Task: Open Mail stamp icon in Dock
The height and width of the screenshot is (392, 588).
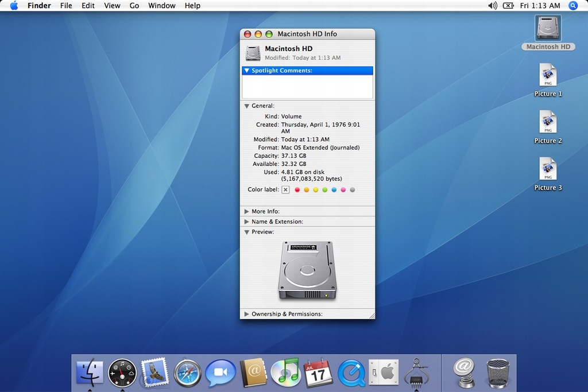Action: pyautogui.click(x=154, y=372)
